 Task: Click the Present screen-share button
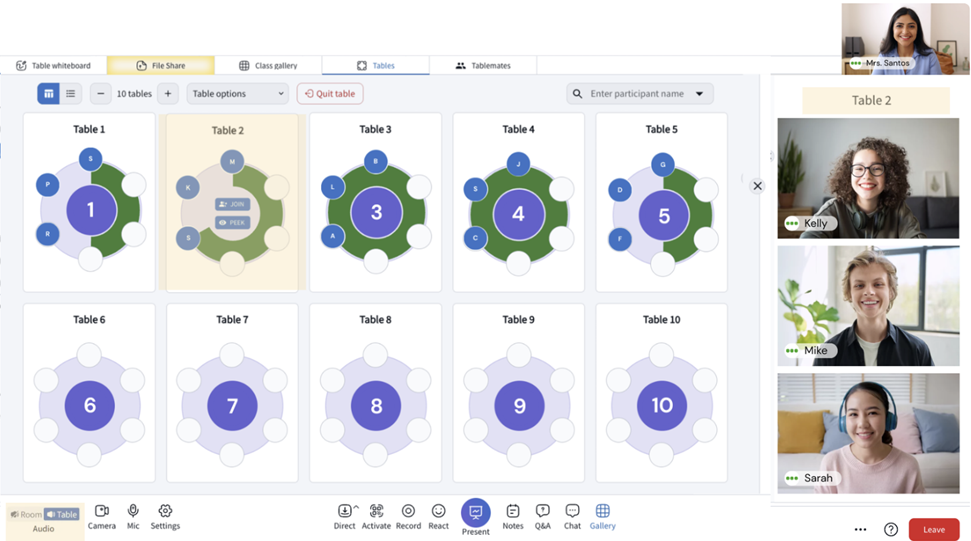476,513
